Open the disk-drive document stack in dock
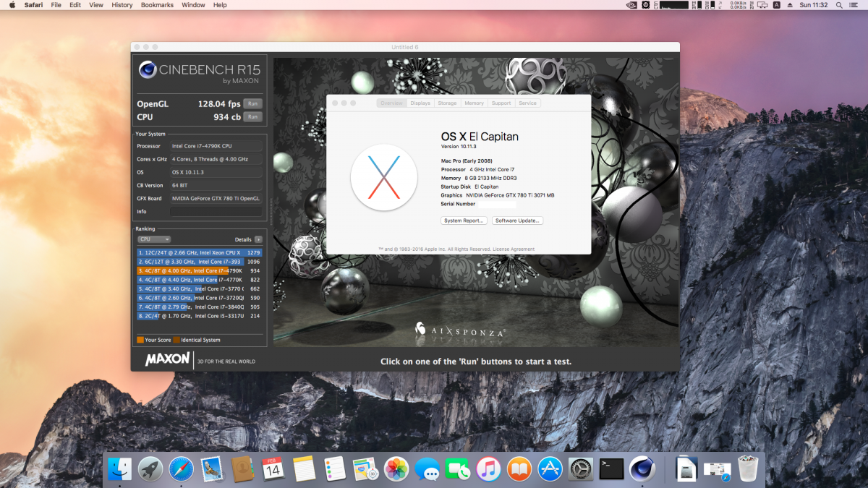The width and height of the screenshot is (868, 488). tap(686, 469)
